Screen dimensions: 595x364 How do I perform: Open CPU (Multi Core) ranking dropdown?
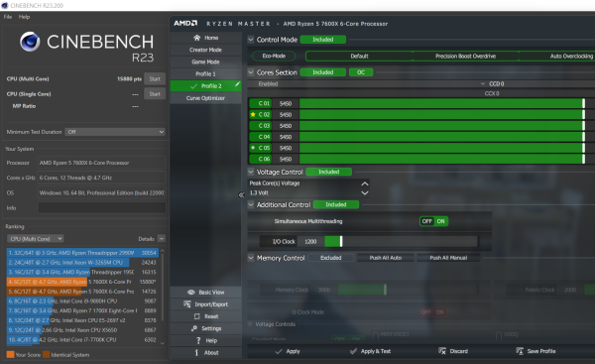pos(36,239)
